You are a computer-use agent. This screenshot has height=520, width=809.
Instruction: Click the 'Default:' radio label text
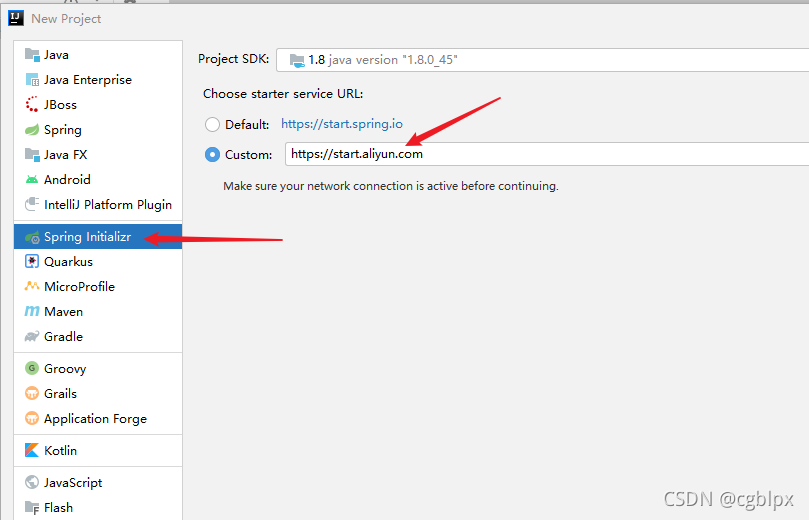point(247,124)
